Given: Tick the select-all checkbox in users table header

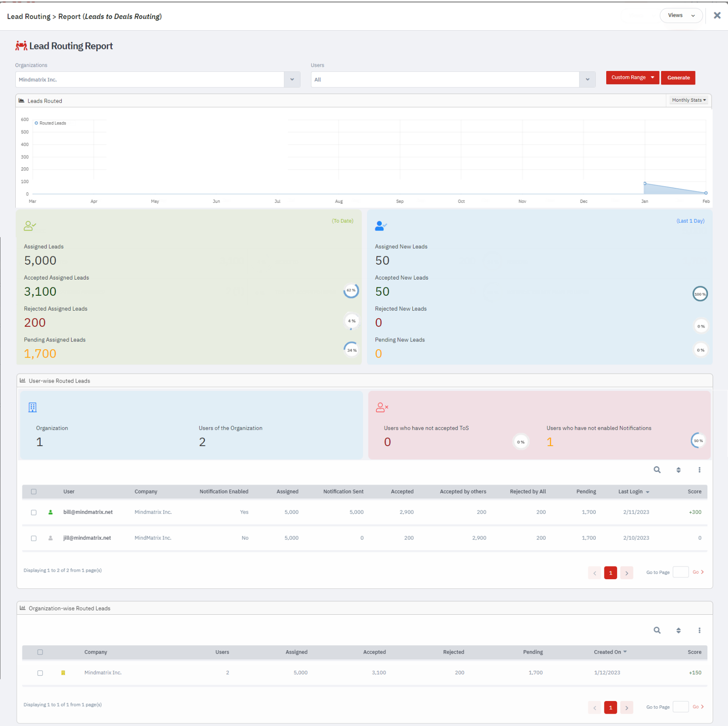Looking at the screenshot, I should (34, 492).
